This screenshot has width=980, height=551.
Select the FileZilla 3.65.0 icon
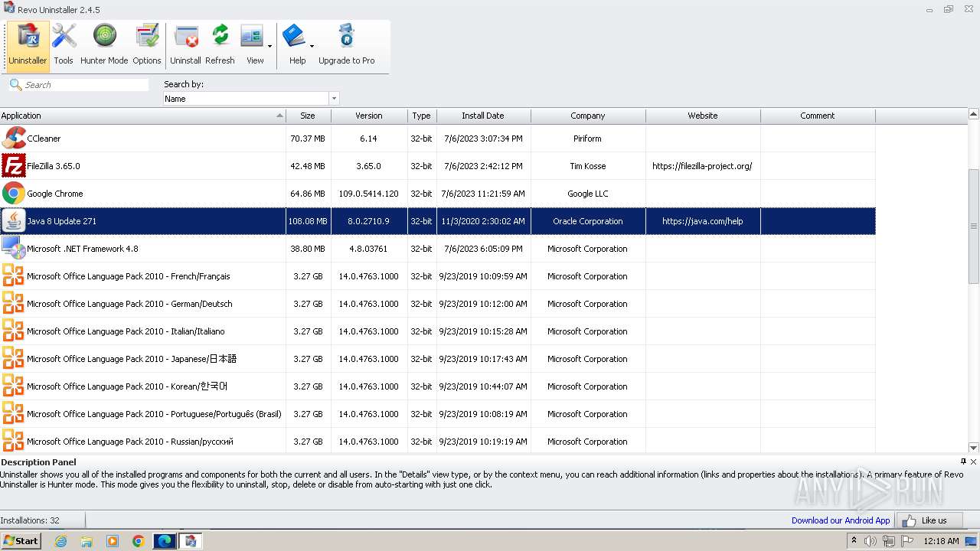[14, 166]
